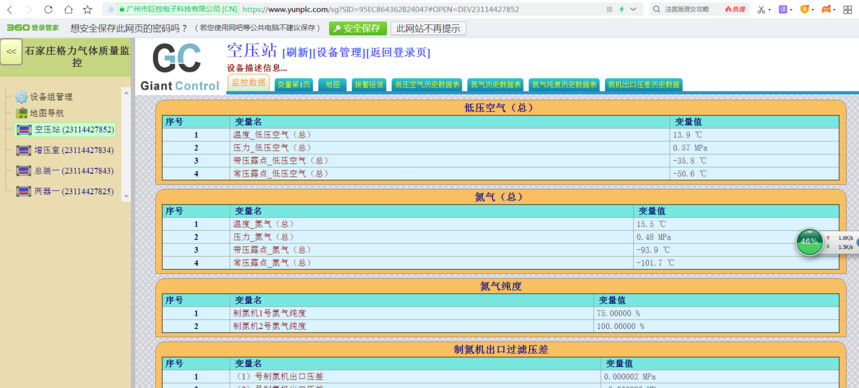859x388 pixels.
Task: Open 氮气纯度历史数据表 tab
Action: click(565, 85)
